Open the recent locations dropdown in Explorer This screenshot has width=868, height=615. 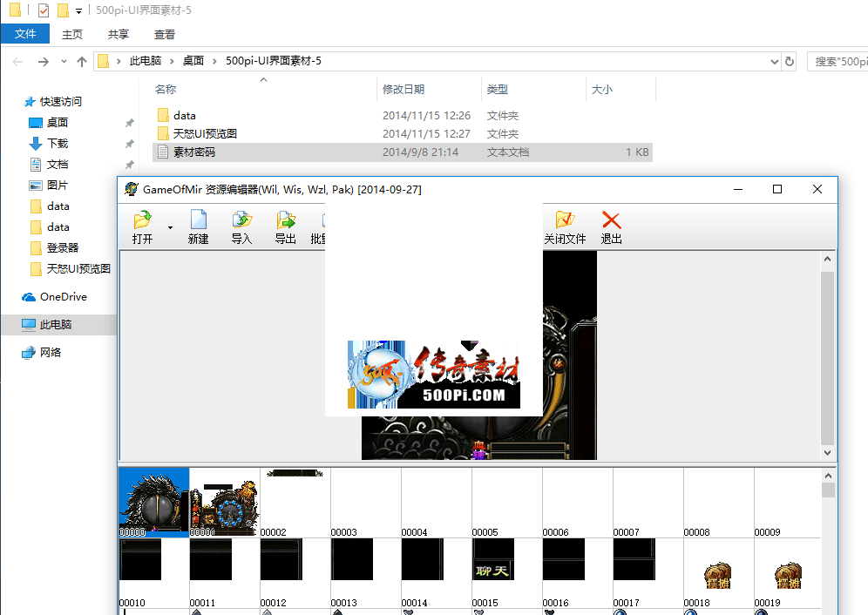pyautogui.click(x=64, y=62)
